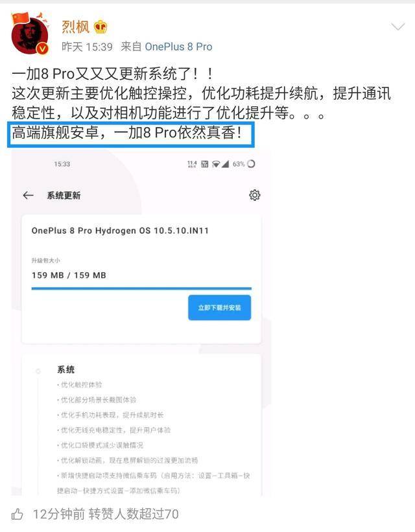Open the post options chevron menu
The height and width of the screenshot is (532, 415).
tap(397, 27)
